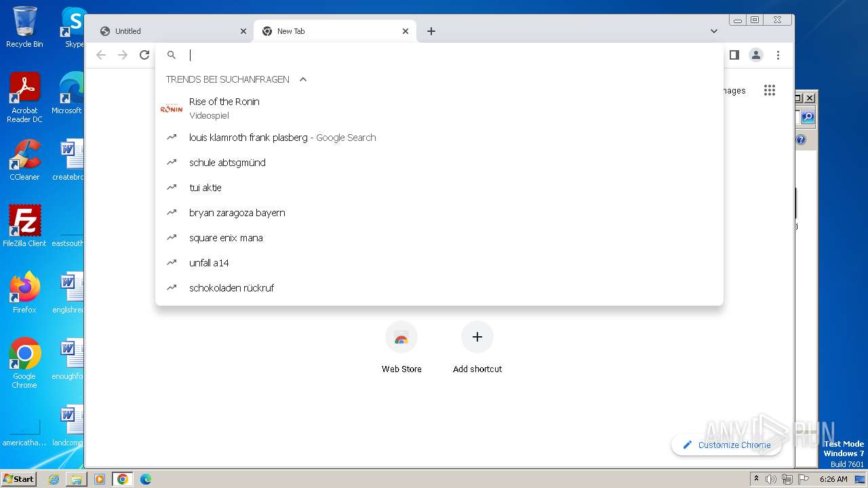Open volume control in system tray

tap(771, 479)
